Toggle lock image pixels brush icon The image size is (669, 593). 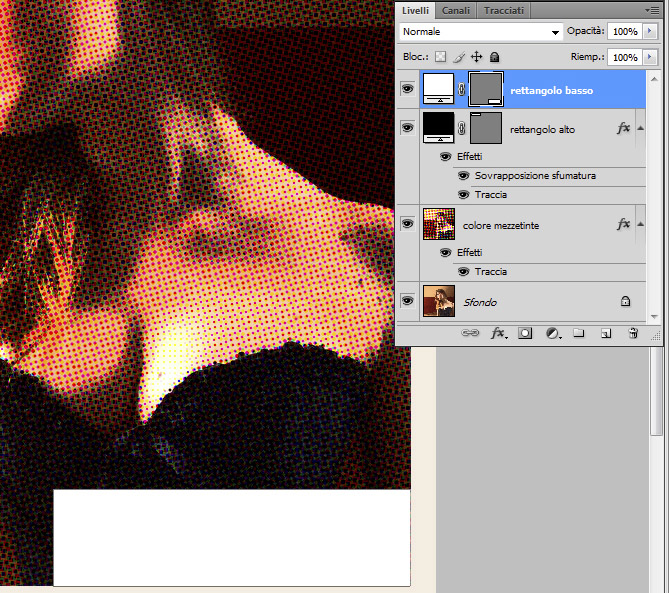459,57
